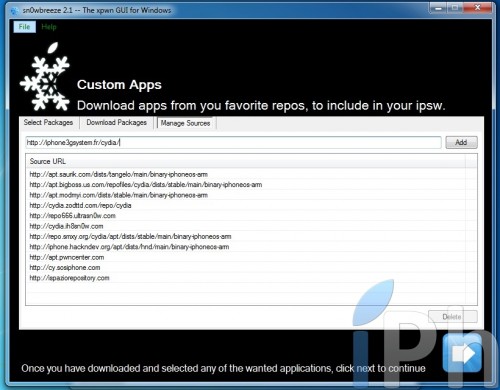
Task: Click the blue next arrow icon
Action: pos(463,353)
